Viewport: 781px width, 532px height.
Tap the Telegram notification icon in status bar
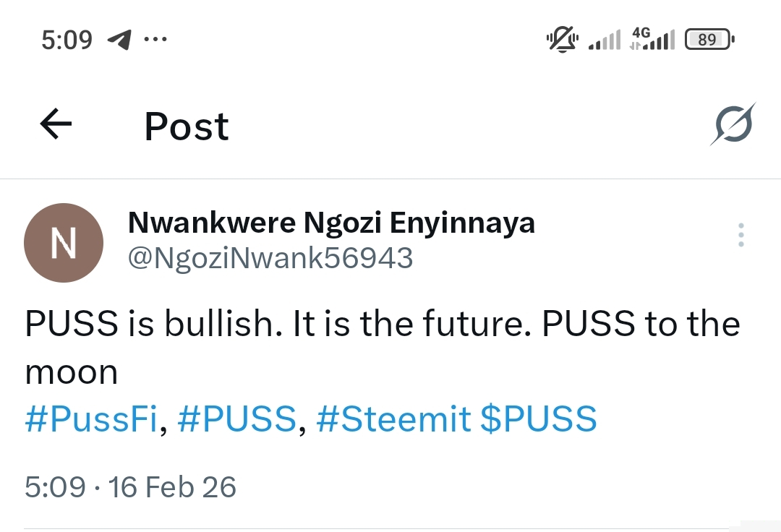tap(119, 40)
